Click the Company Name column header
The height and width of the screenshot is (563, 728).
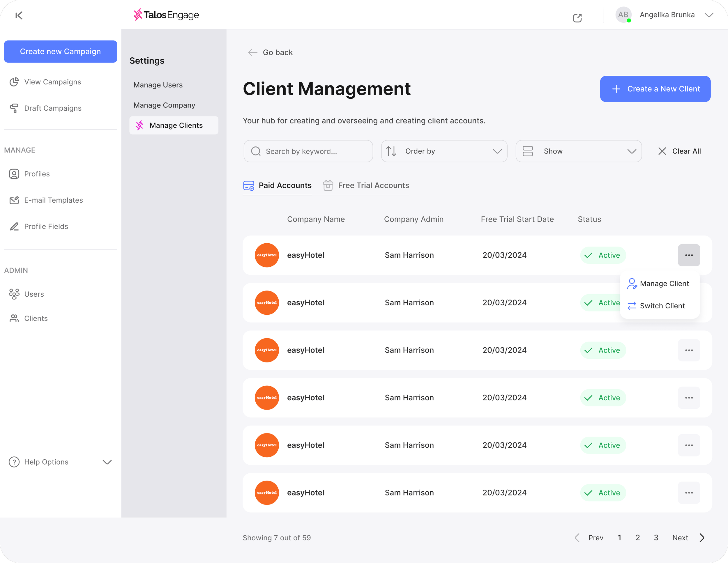[x=316, y=219]
